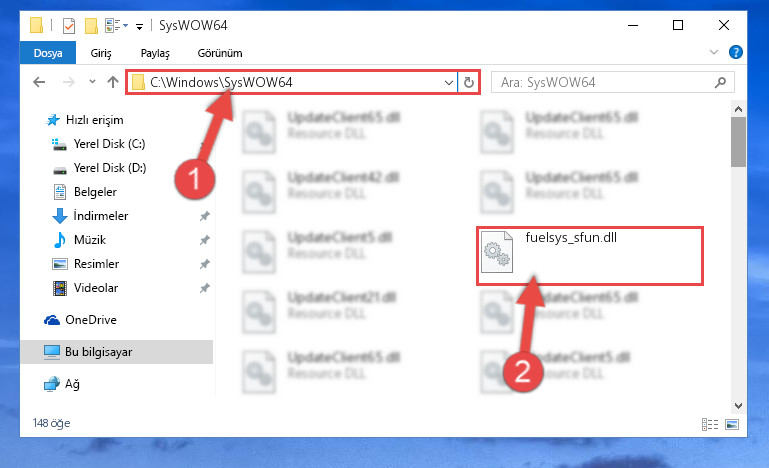Go up one folder level
Image resolution: width=769 pixels, height=468 pixels.
pyautogui.click(x=113, y=82)
